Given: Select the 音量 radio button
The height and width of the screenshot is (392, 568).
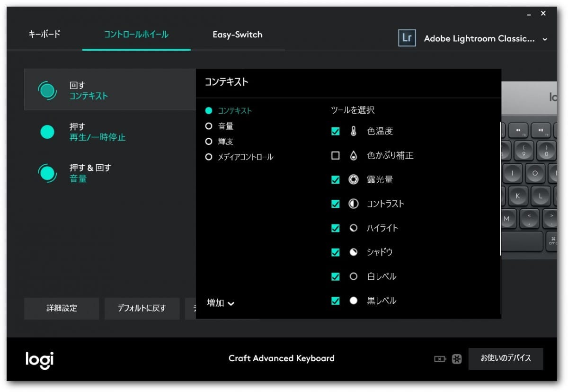Looking at the screenshot, I should [x=208, y=126].
